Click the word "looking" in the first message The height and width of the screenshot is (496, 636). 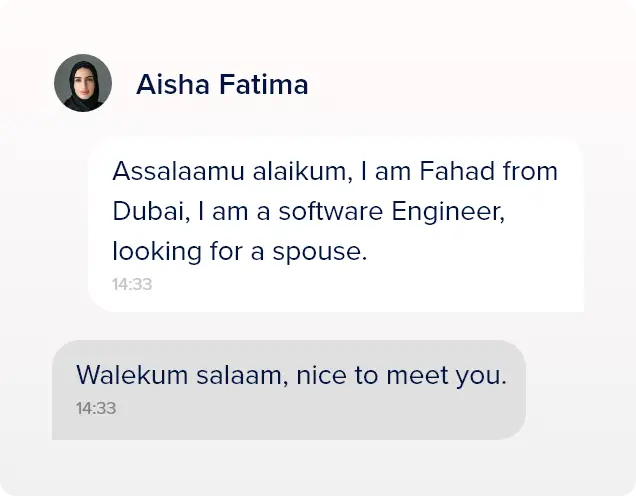click(x=150, y=252)
